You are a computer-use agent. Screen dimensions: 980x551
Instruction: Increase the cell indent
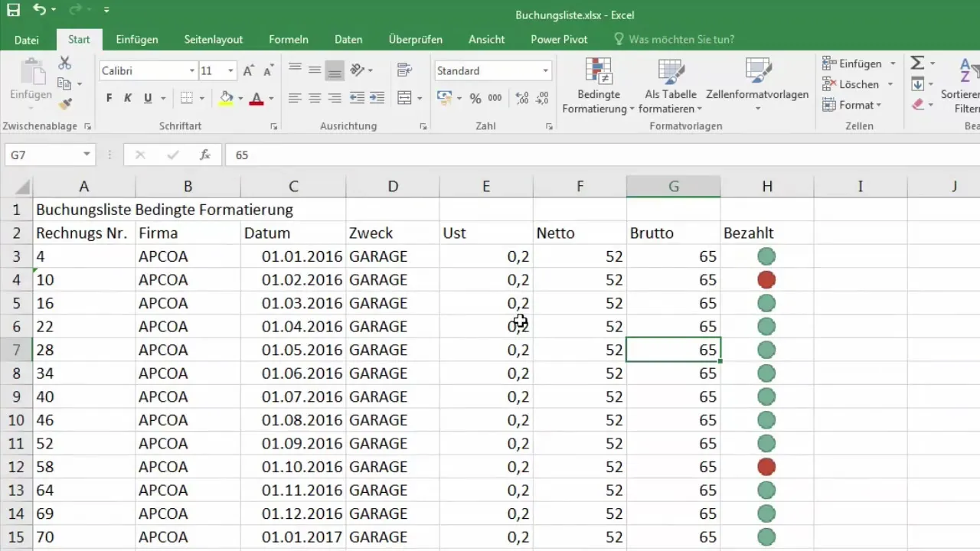377,98
